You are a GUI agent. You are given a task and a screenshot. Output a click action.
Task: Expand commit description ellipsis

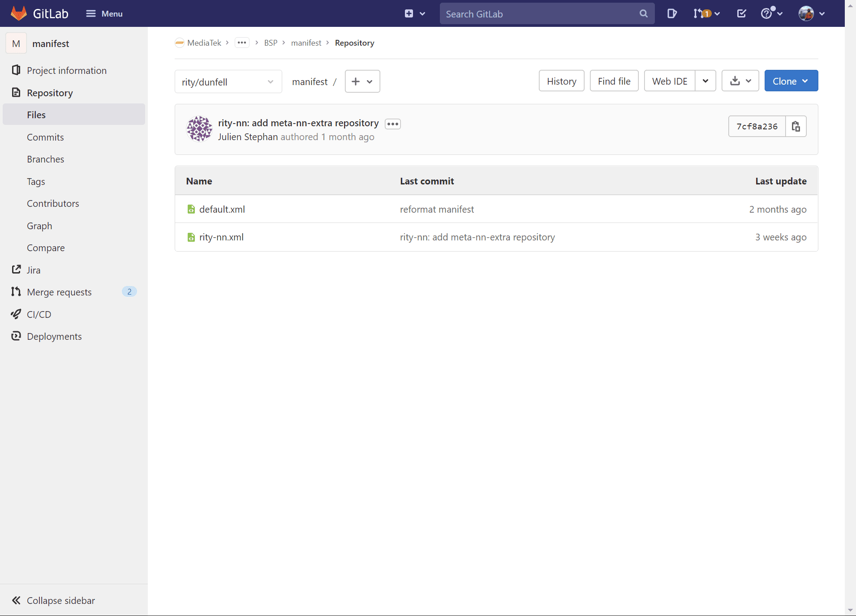(393, 124)
